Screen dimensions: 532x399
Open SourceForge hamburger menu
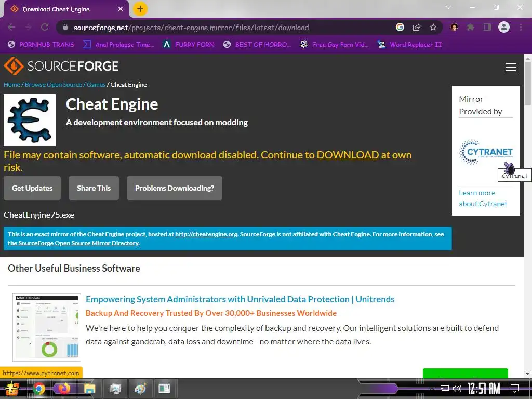(x=510, y=67)
